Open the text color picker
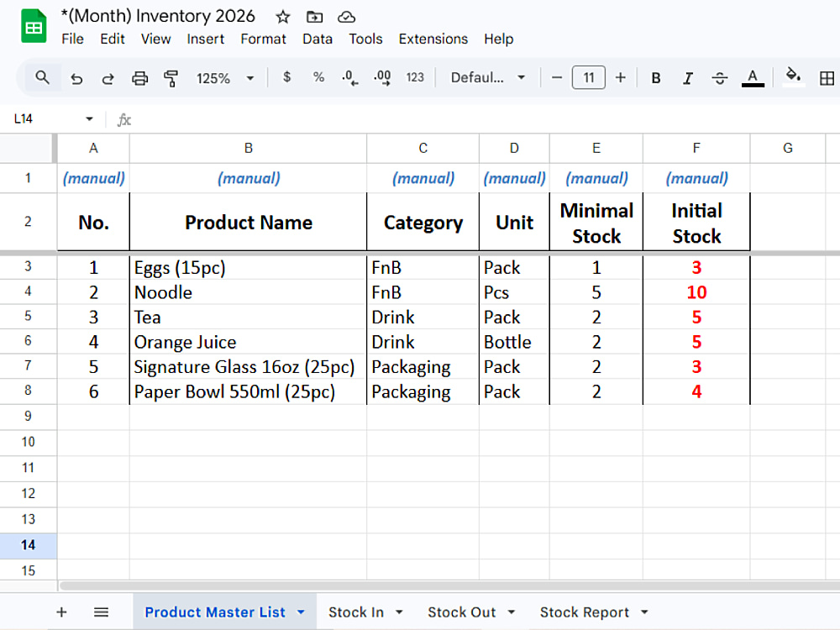Image resolution: width=840 pixels, height=630 pixels. [753, 78]
